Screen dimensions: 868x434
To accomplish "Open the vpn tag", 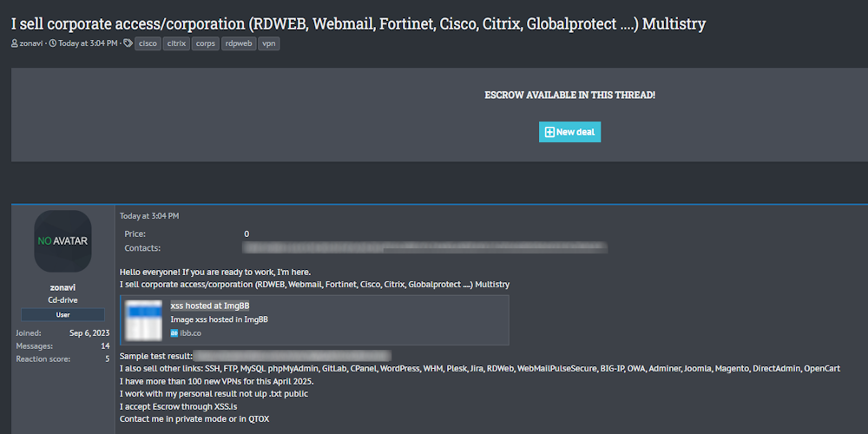I will [269, 43].
